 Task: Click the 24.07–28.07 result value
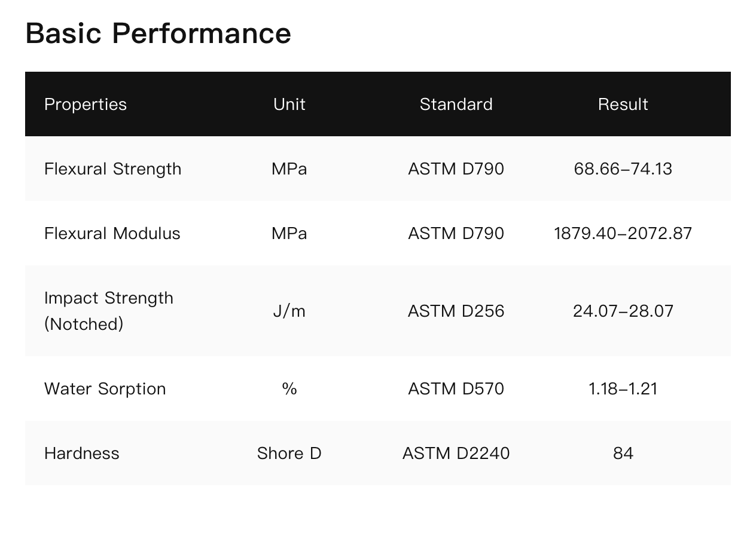623,311
